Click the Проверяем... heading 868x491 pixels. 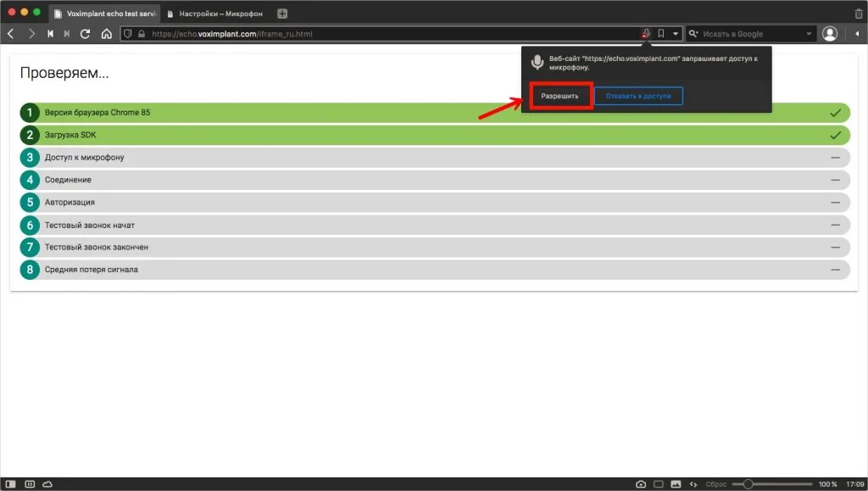(x=64, y=73)
